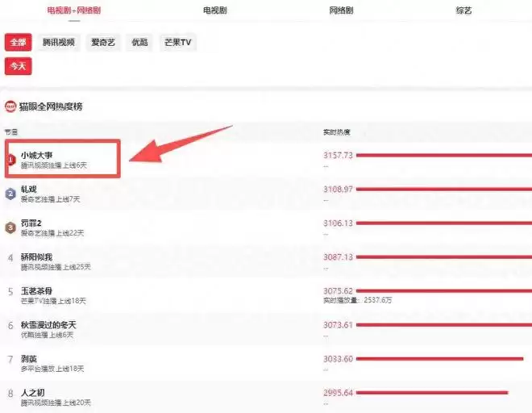The image size is (532, 413).
Task: Click the rank 3 badge next to 罚罪2
Action: [x=10, y=227]
